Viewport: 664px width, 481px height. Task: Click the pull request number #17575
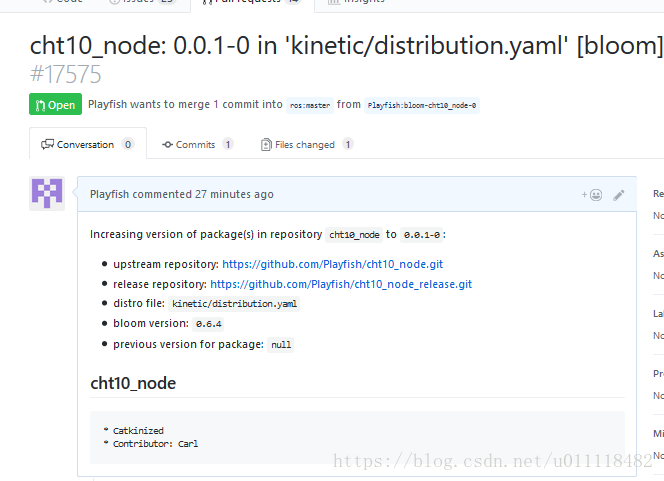pos(66,74)
